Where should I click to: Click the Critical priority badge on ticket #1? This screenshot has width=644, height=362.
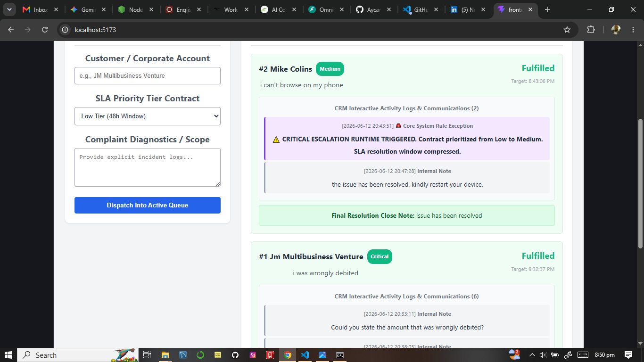click(380, 256)
